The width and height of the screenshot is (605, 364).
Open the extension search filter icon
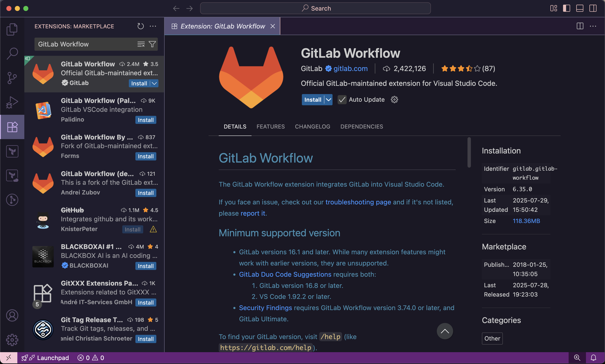coord(152,44)
